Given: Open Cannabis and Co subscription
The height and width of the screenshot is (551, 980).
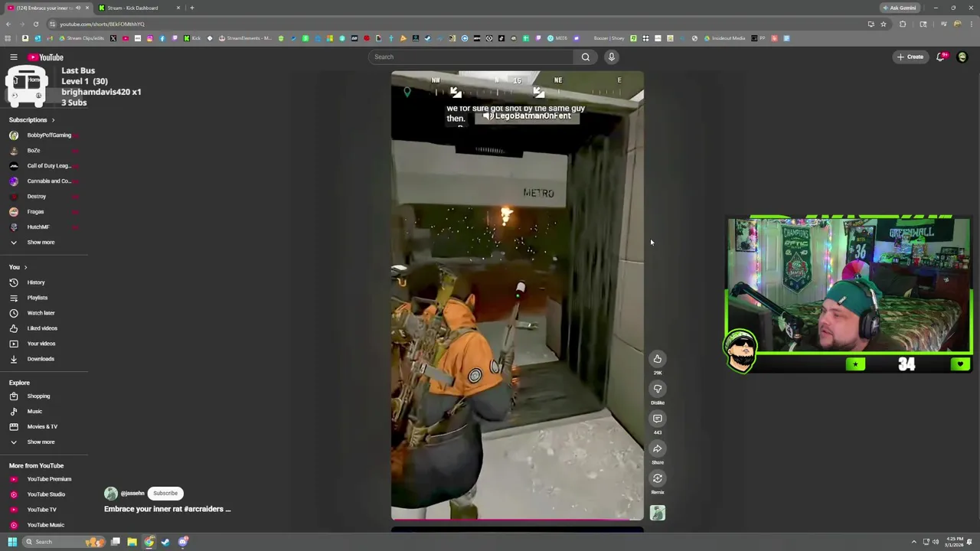Looking at the screenshot, I should coord(43,181).
